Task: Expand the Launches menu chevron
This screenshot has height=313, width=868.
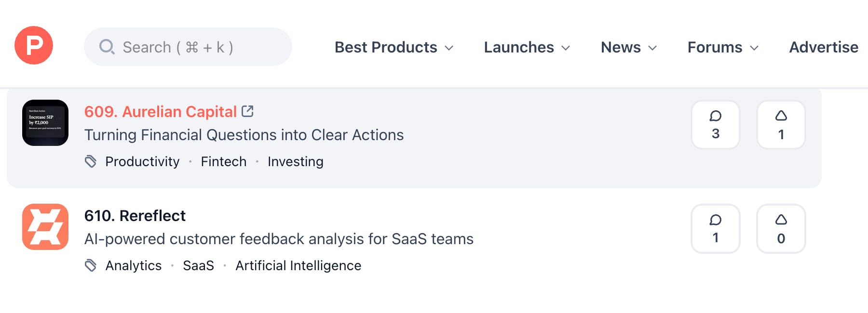Action: (566, 48)
